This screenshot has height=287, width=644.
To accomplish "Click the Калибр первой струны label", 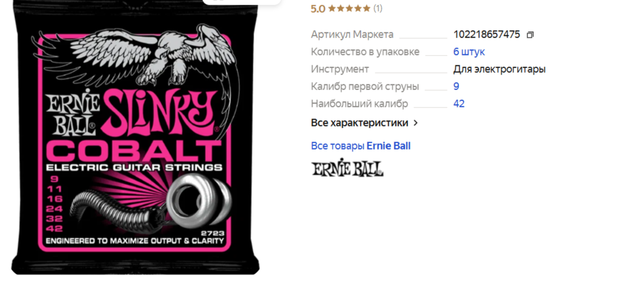I will coord(365,87).
